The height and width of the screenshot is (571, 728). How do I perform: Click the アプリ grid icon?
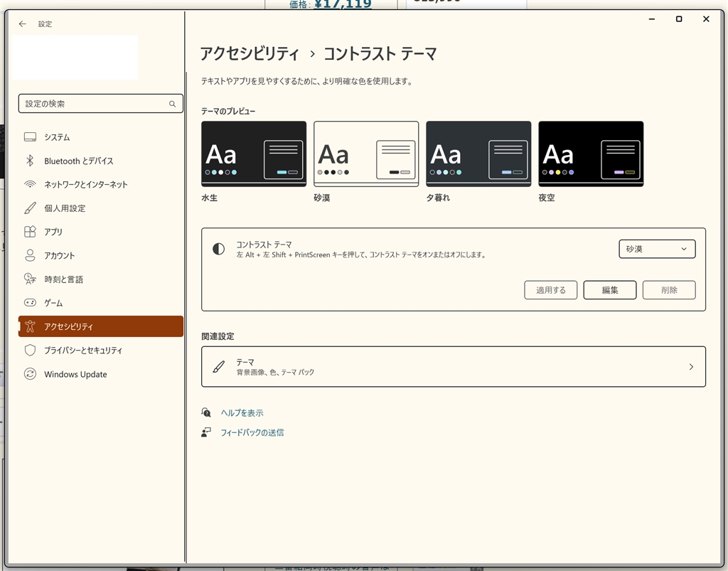coord(30,232)
